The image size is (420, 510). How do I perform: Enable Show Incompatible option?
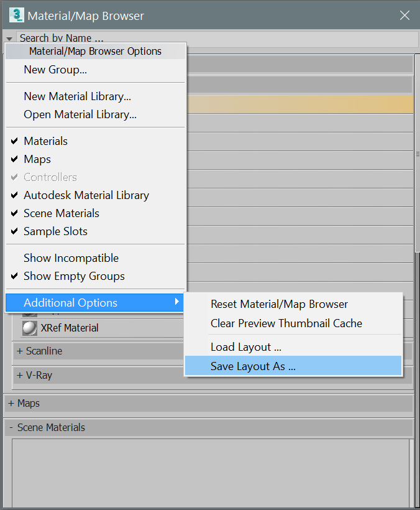click(96, 258)
